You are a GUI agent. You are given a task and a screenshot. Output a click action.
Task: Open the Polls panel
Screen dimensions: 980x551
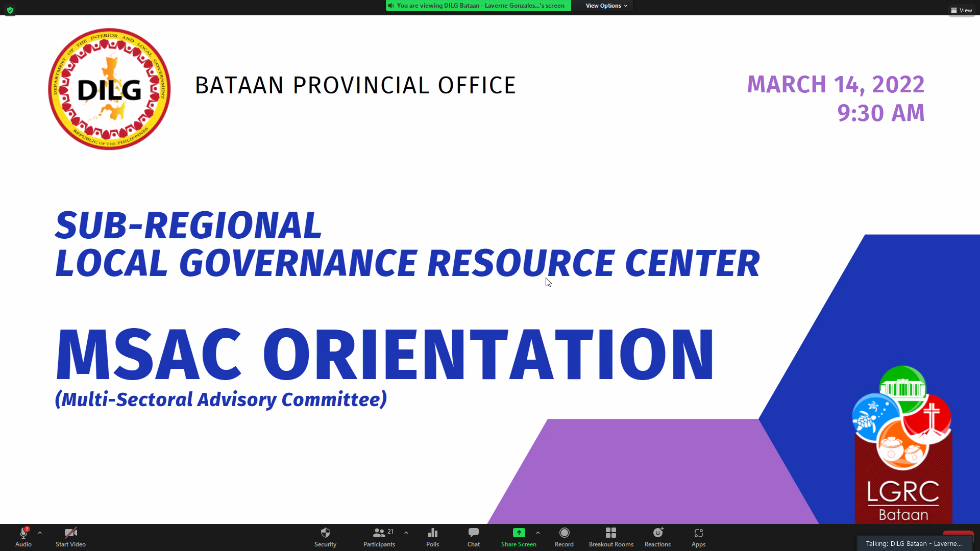coord(432,537)
